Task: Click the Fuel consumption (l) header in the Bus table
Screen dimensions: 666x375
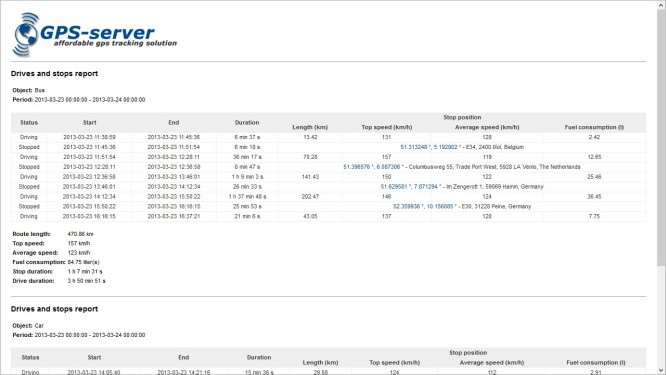Action: 594,127
